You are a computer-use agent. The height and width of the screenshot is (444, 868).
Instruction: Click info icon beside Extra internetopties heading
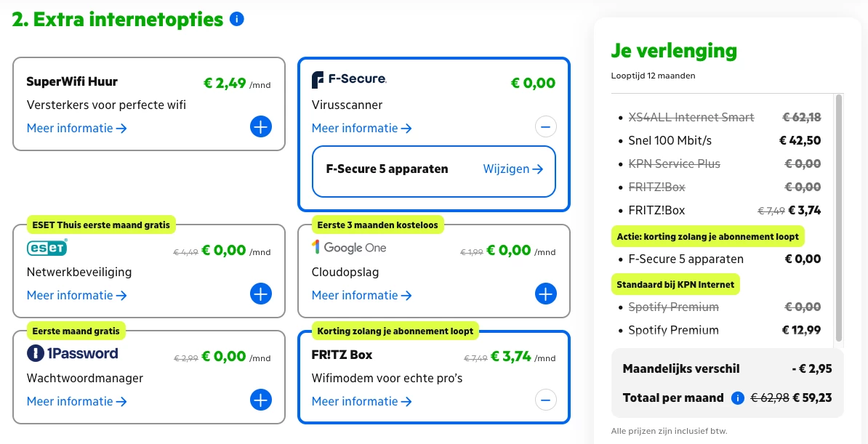(236, 20)
